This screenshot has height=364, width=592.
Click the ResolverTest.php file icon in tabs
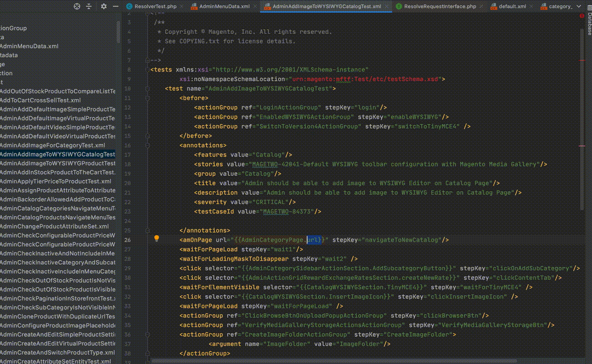[129, 7]
